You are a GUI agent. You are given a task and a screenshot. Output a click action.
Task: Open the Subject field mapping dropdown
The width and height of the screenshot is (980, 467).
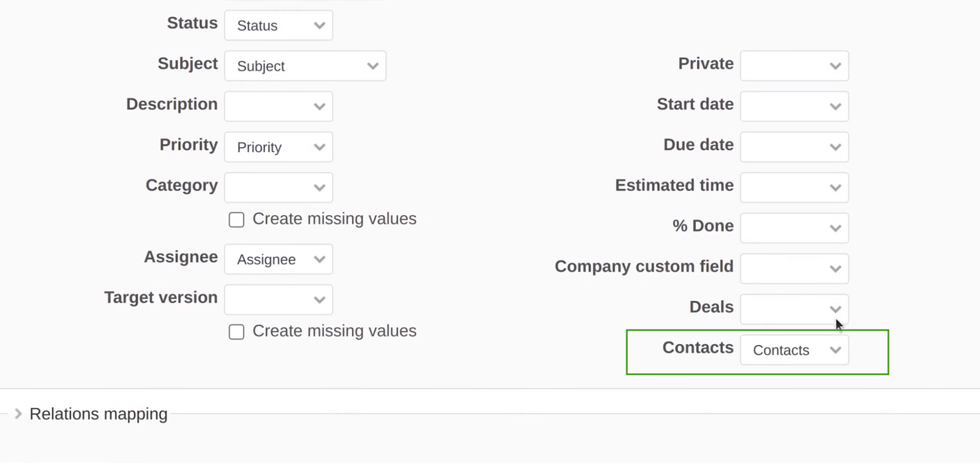305,66
